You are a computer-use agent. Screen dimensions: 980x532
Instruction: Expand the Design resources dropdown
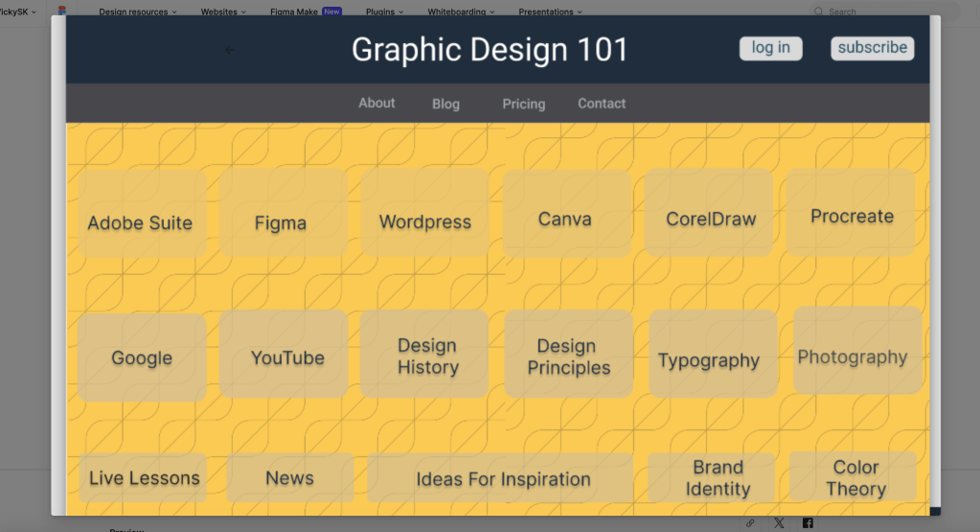[x=138, y=12]
